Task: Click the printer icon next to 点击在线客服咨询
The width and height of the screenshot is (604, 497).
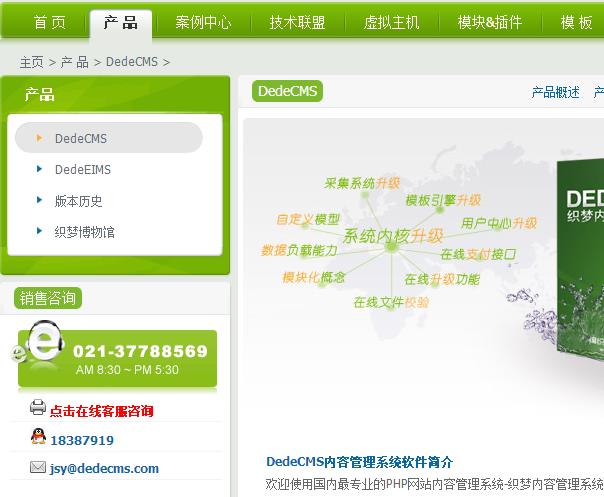Action: (x=38, y=408)
